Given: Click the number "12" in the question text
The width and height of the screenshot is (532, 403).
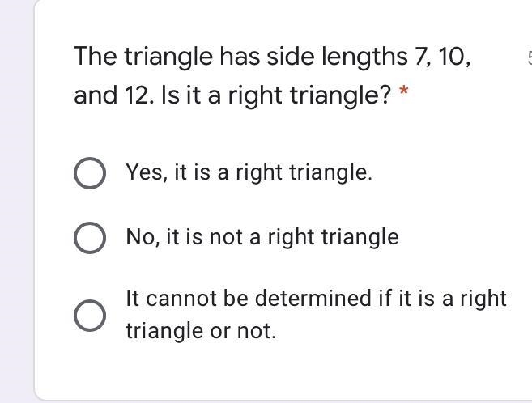Looking at the screenshot, I should pos(136,95).
